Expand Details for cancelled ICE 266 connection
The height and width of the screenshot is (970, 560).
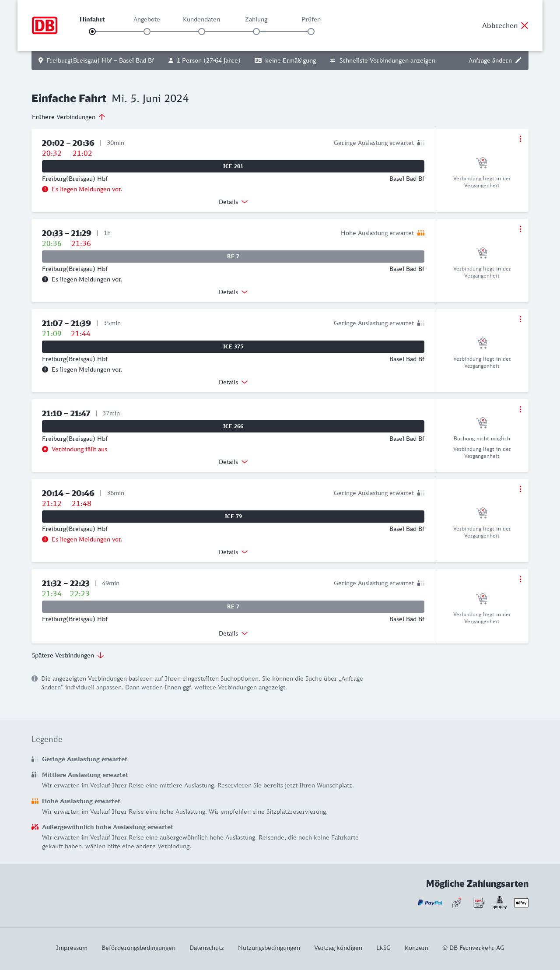click(233, 462)
